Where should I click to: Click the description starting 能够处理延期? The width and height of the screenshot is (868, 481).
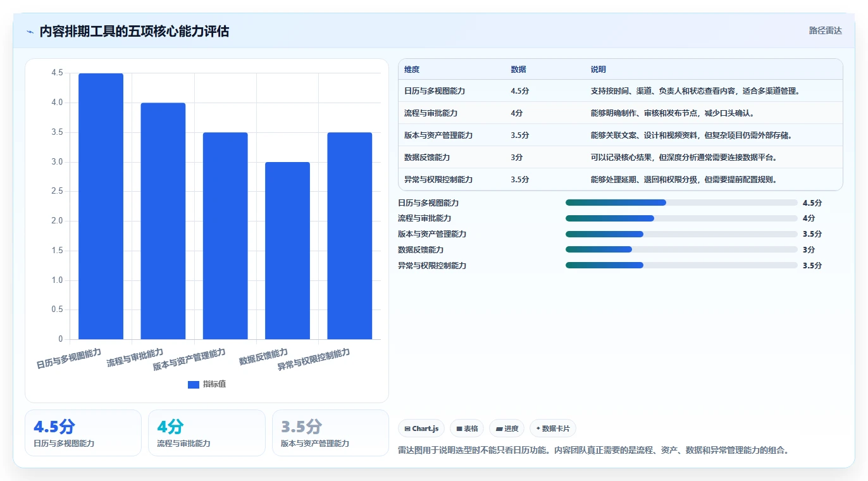[684, 180]
